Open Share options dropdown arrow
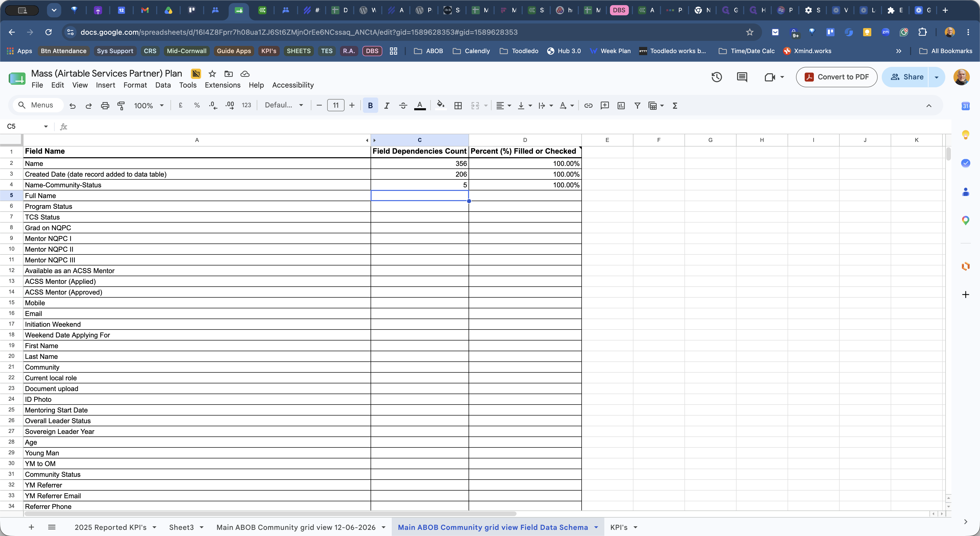Image resolution: width=980 pixels, height=536 pixels. pos(936,77)
